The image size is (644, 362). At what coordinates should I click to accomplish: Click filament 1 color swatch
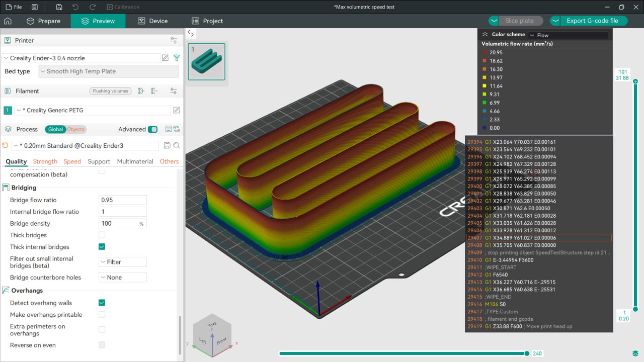coord(8,110)
